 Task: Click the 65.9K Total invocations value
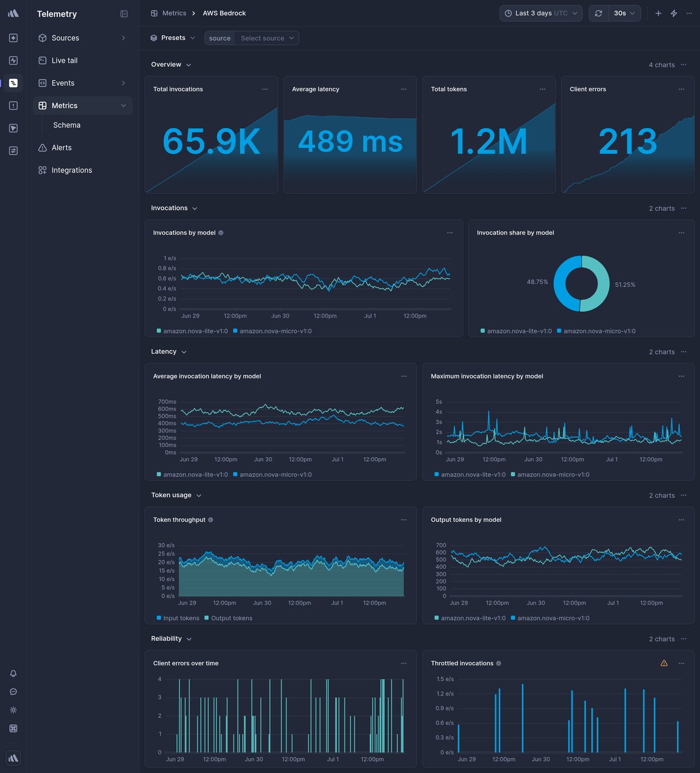coord(211,141)
